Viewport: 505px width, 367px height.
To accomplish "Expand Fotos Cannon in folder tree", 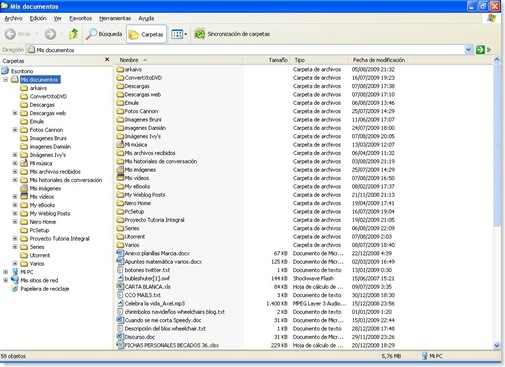I will point(15,130).
